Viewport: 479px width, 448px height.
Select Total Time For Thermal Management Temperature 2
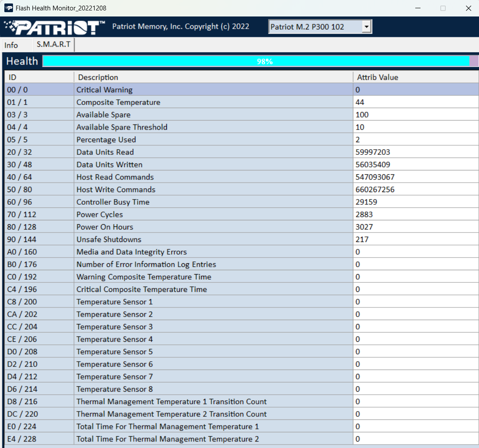point(241,439)
